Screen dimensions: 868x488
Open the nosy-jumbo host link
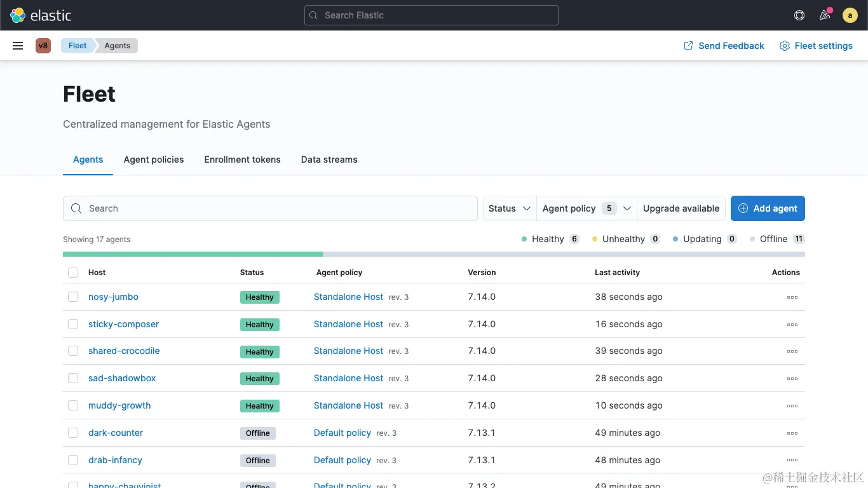point(113,297)
